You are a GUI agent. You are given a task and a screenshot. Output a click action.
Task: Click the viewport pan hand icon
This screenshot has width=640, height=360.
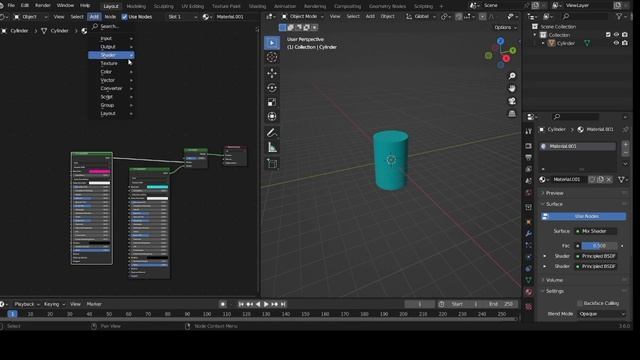click(512, 89)
